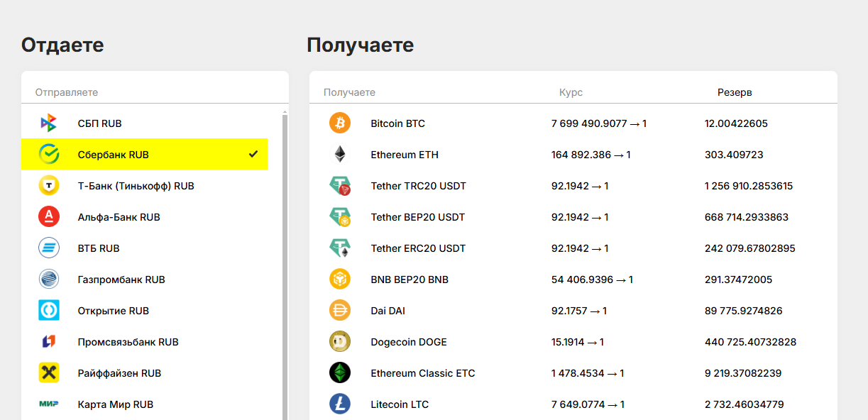
Task: Choose Райффайзен RUB to send
Action: coord(145,373)
